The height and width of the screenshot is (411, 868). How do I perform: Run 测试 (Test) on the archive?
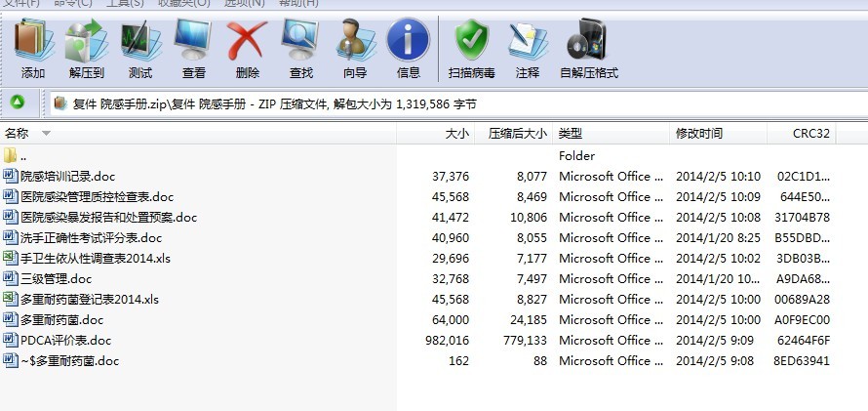139,49
